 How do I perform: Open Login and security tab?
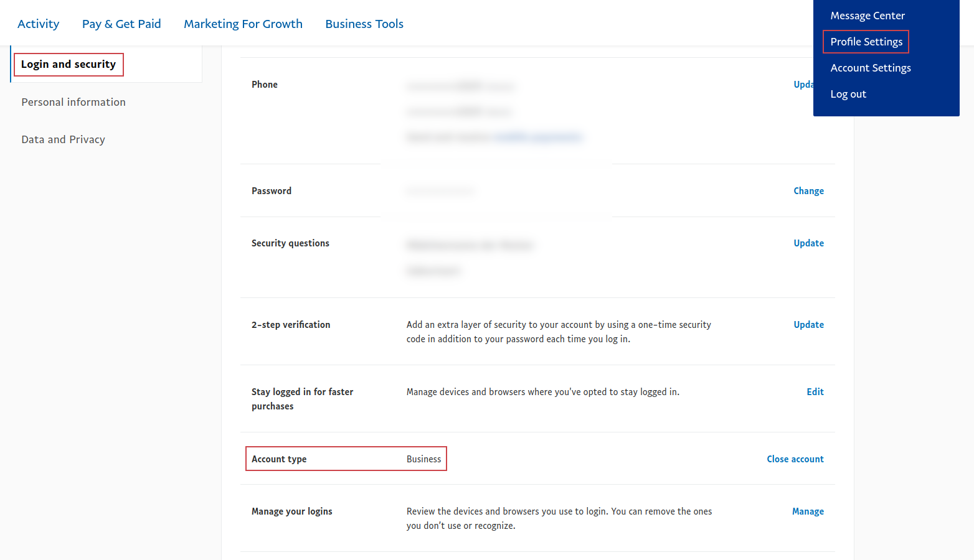[69, 64]
